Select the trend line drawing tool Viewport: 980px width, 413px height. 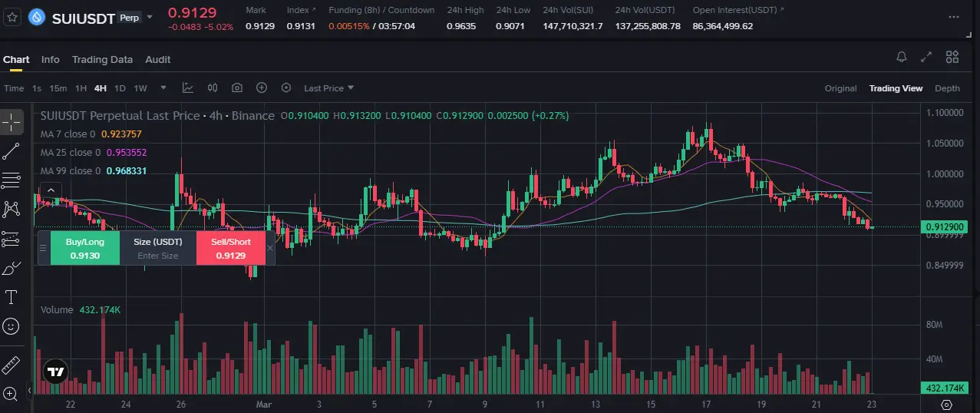pyautogui.click(x=12, y=151)
